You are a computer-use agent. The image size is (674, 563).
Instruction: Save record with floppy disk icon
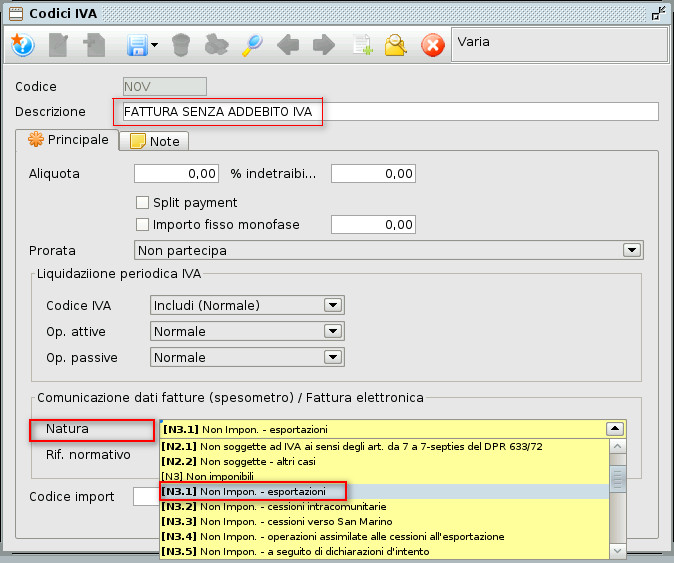tap(138, 45)
